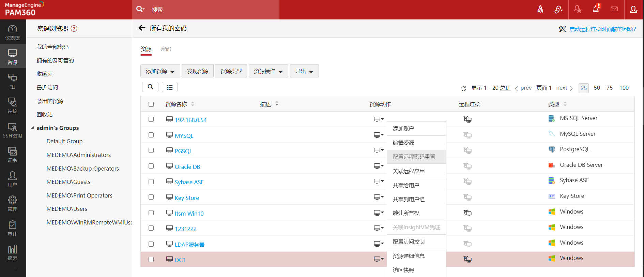Image resolution: width=644 pixels, height=277 pixels.
Task: Open remote connection for DC1
Action: 467,259
